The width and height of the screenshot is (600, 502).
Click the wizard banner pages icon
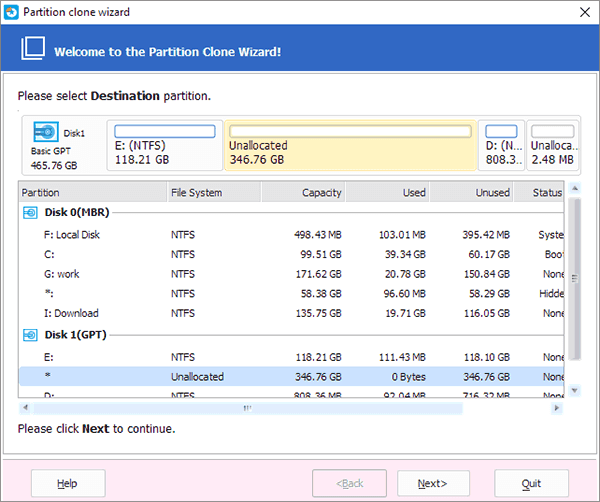coord(33,49)
